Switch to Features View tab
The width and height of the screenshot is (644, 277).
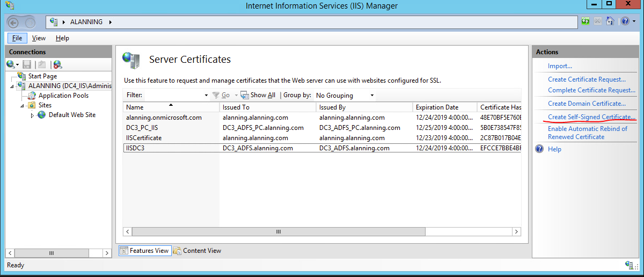tap(144, 251)
